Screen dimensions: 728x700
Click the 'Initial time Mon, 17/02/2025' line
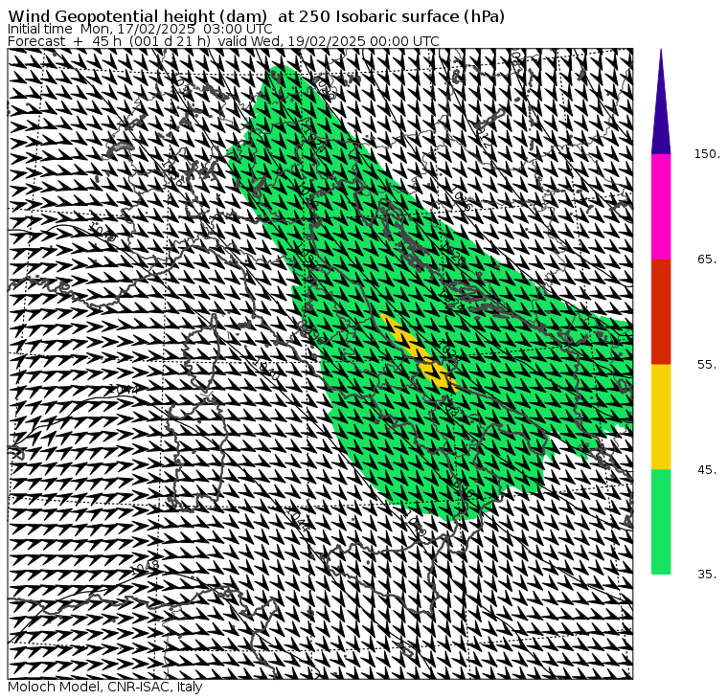click(x=140, y=30)
